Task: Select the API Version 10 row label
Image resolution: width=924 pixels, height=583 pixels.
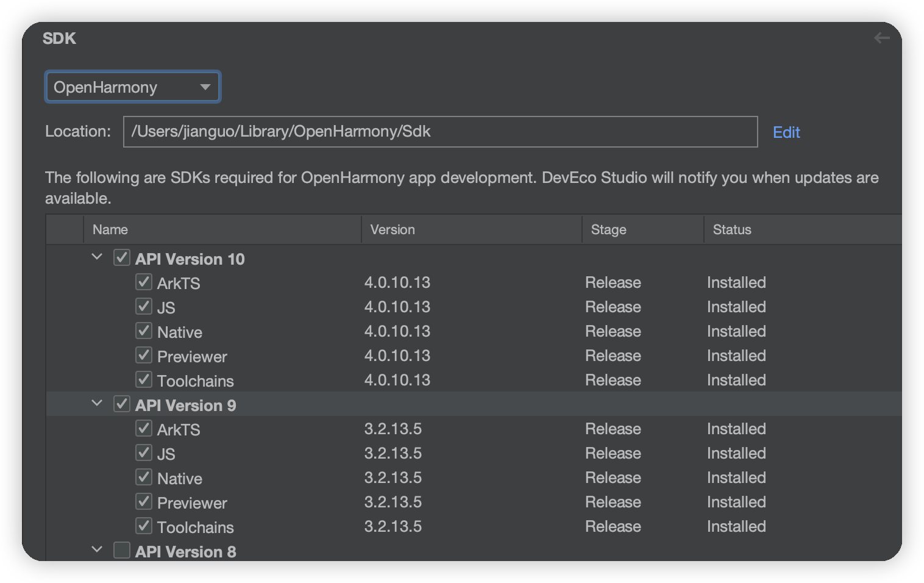Action: (190, 259)
